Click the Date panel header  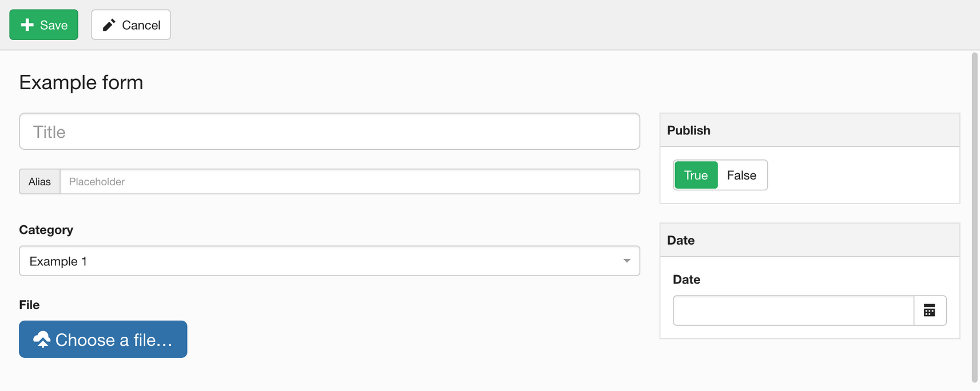(x=810, y=240)
